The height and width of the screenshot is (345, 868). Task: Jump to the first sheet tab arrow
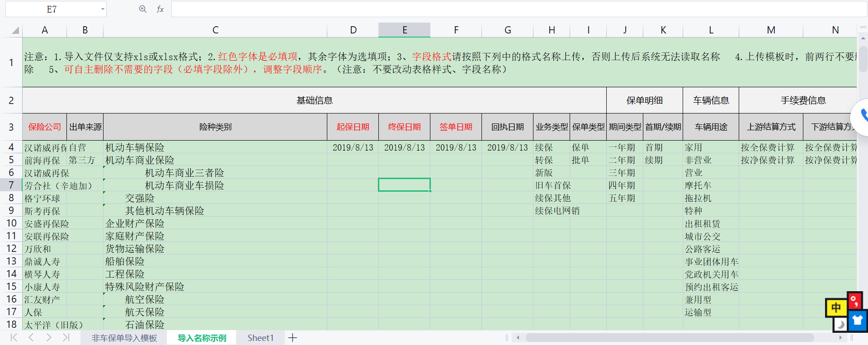click(14, 337)
